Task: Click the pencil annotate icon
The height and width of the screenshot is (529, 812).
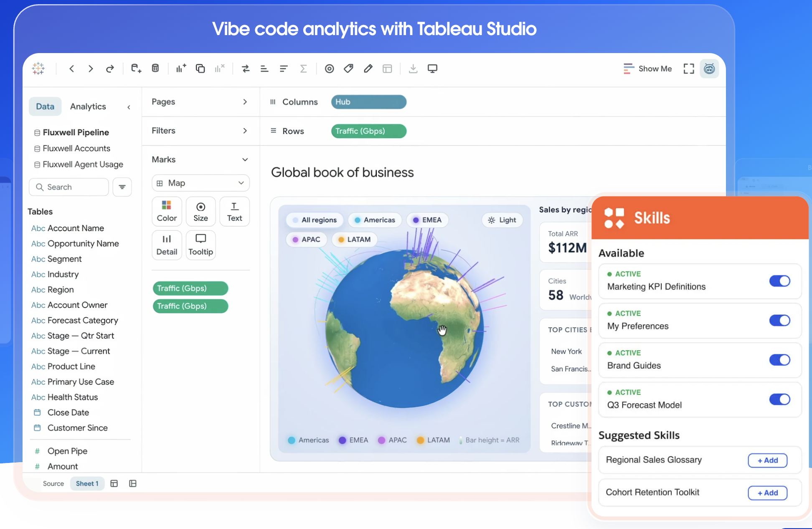Action: tap(368, 69)
